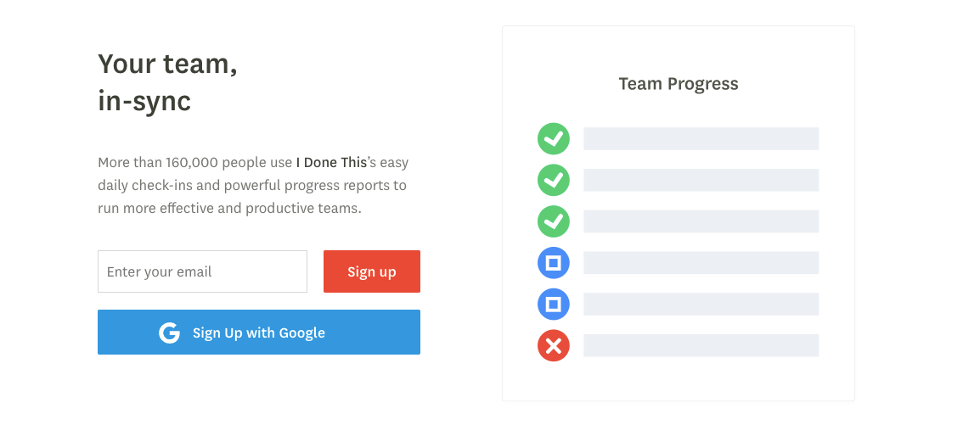The width and height of the screenshot is (980, 425).
Task: Click the second blue square icon
Action: point(554,304)
